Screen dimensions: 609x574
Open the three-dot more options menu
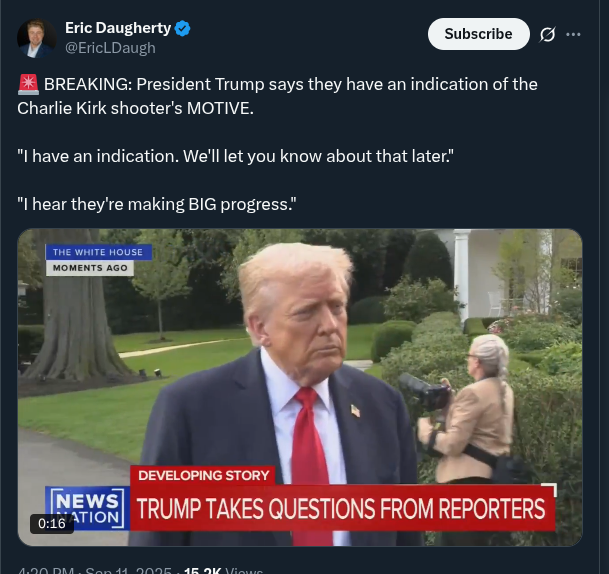(x=573, y=35)
